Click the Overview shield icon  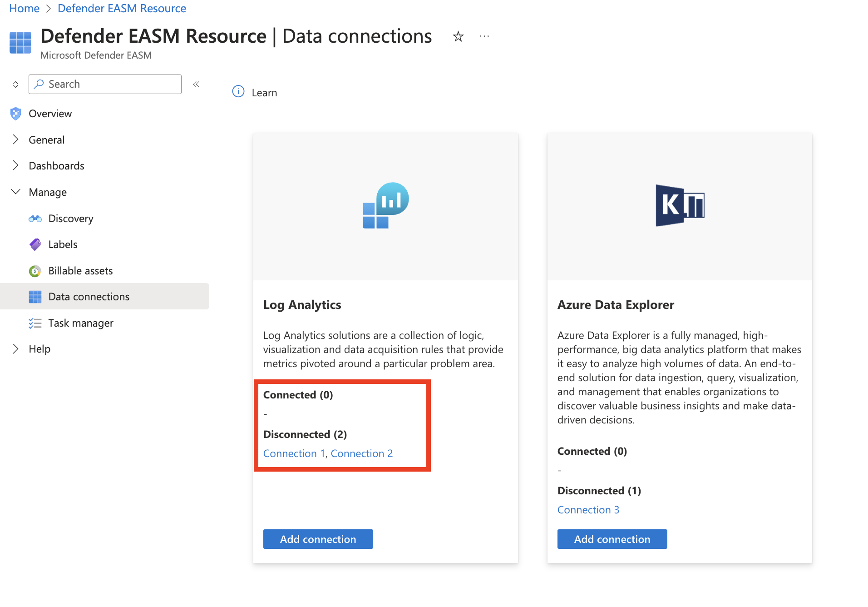tap(16, 113)
